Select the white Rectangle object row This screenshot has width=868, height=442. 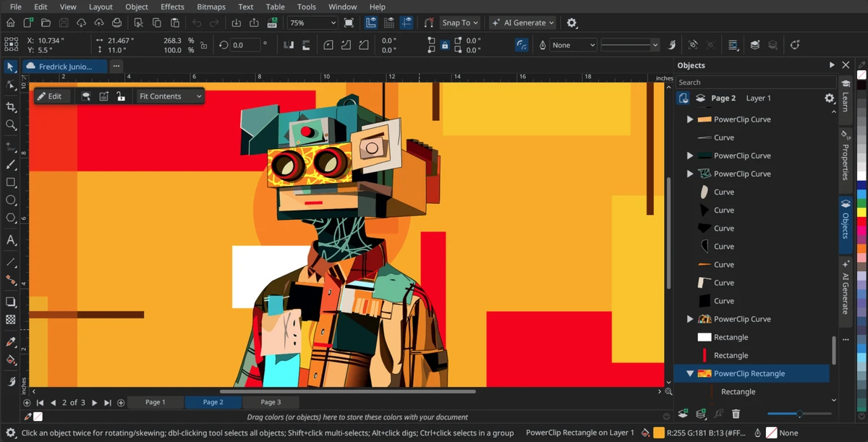(752, 337)
